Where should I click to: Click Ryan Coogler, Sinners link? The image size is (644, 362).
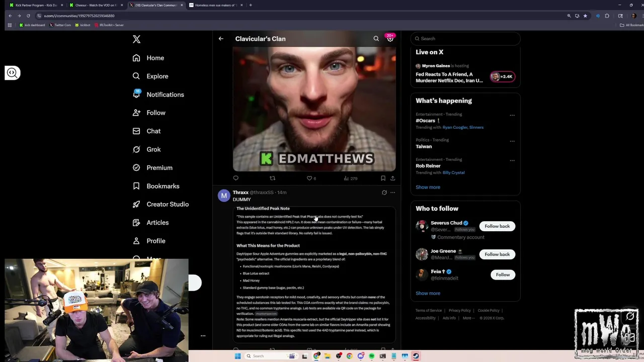(x=463, y=127)
